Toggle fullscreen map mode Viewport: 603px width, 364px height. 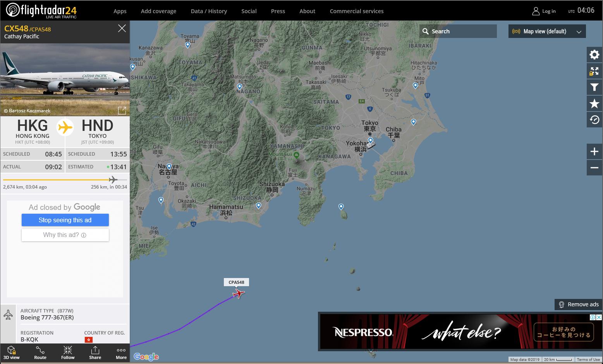coord(594,71)
